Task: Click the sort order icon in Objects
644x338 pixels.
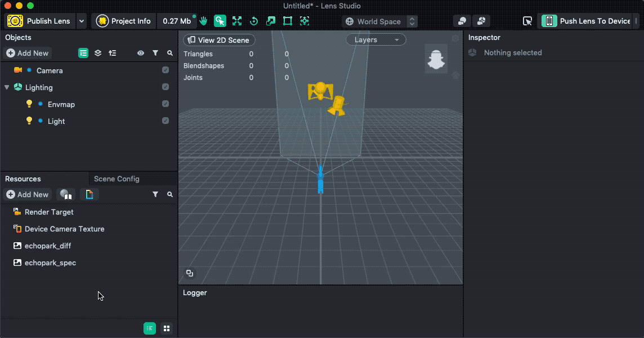Action: [x=113, y=53]
